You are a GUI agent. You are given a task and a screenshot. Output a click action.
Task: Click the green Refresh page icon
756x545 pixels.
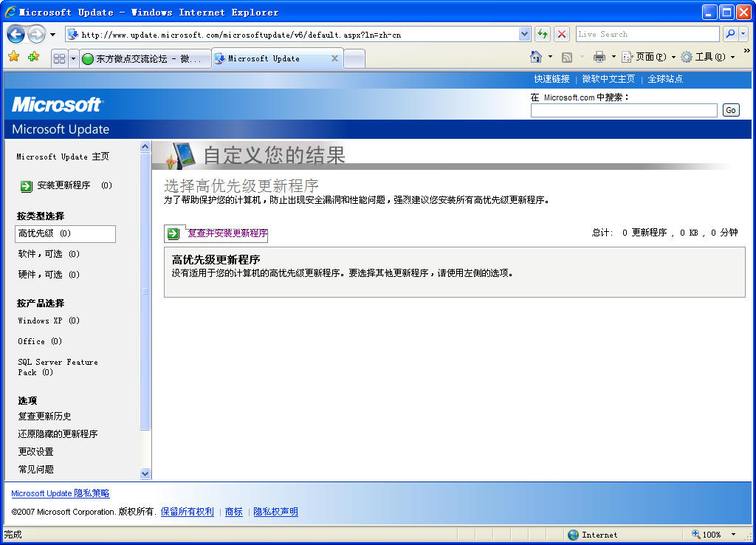point(543,34)
